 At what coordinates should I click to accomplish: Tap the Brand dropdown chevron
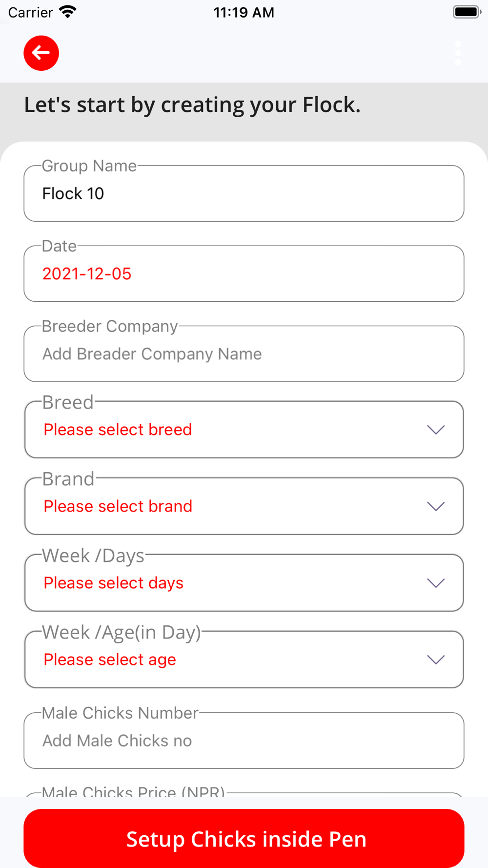436,506
